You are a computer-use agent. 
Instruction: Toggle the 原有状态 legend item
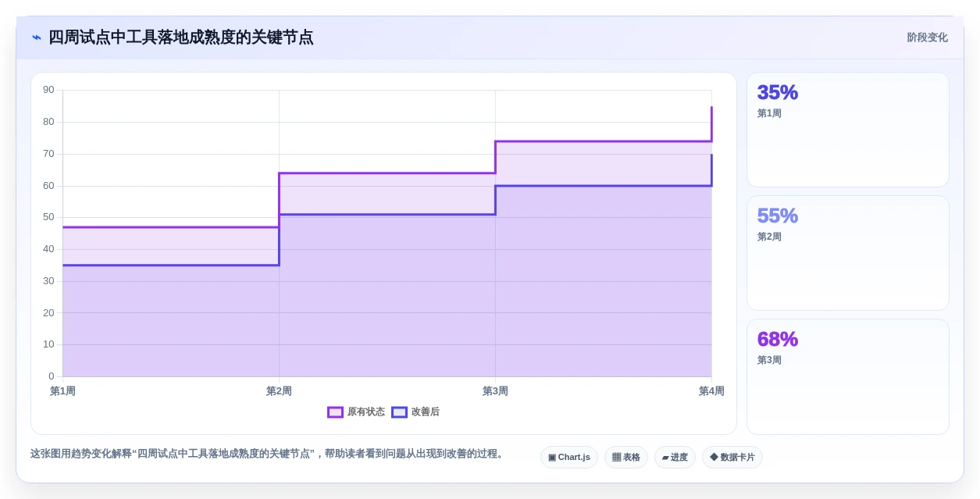356,412
